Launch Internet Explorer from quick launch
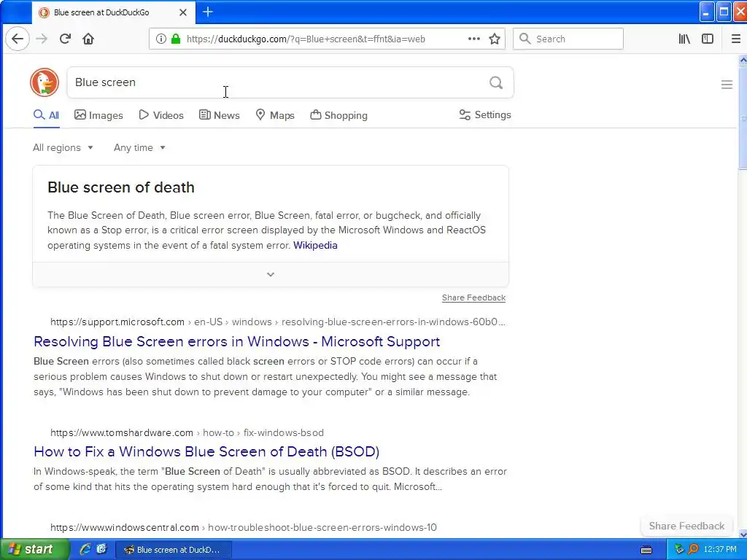747x560 pixels. click(85, 549)
